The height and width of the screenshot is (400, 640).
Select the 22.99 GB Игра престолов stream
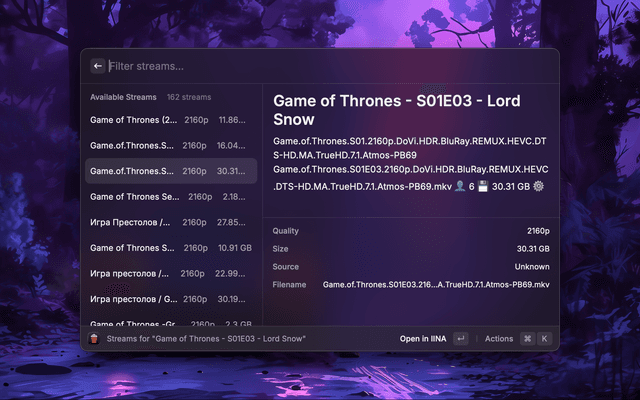pyautogui.click(x=170, y=273)
